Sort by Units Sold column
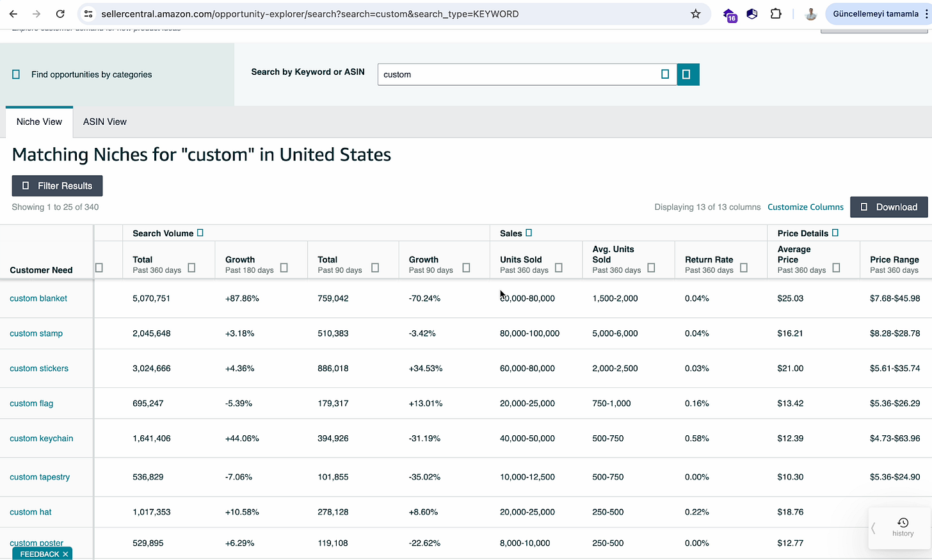 pos(559,268)
